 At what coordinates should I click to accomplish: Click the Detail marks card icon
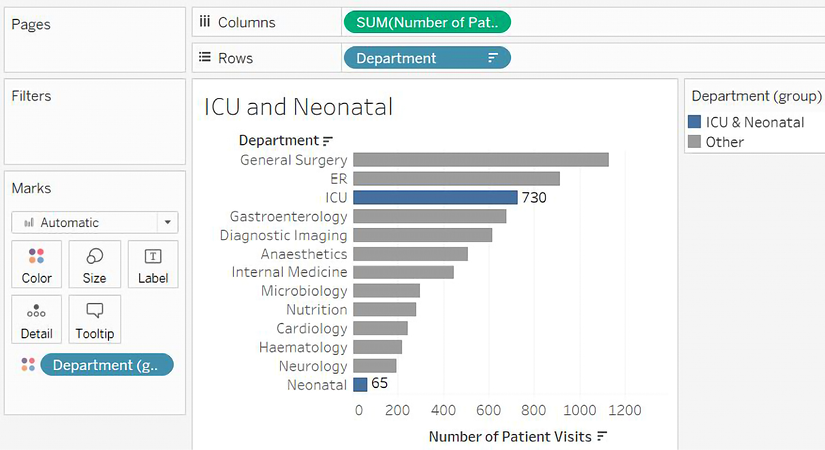pyautogui.click(x=37, y=319)
